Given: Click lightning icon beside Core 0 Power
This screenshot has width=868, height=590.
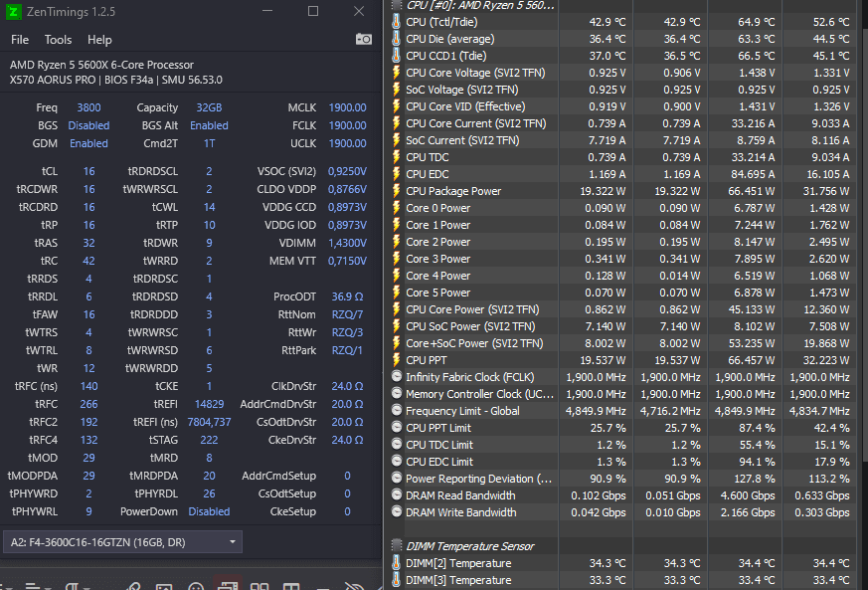Looking at the screenshot, I should [397, 208].
